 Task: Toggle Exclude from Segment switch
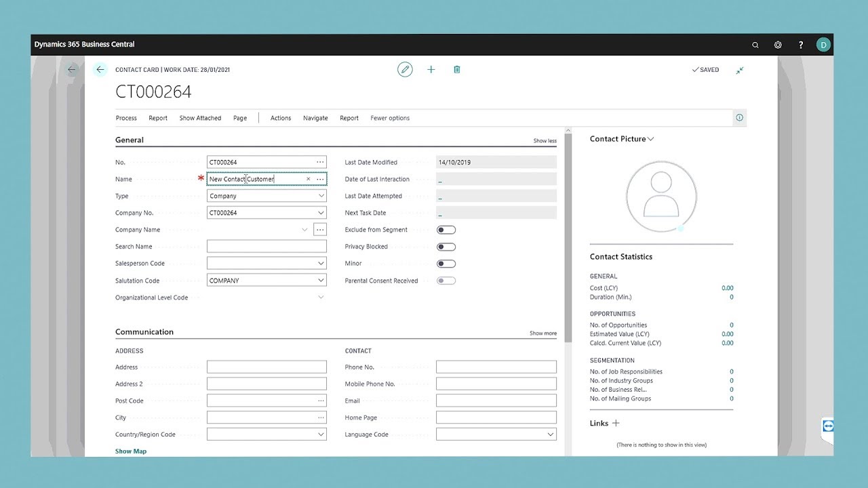[446, 230]
